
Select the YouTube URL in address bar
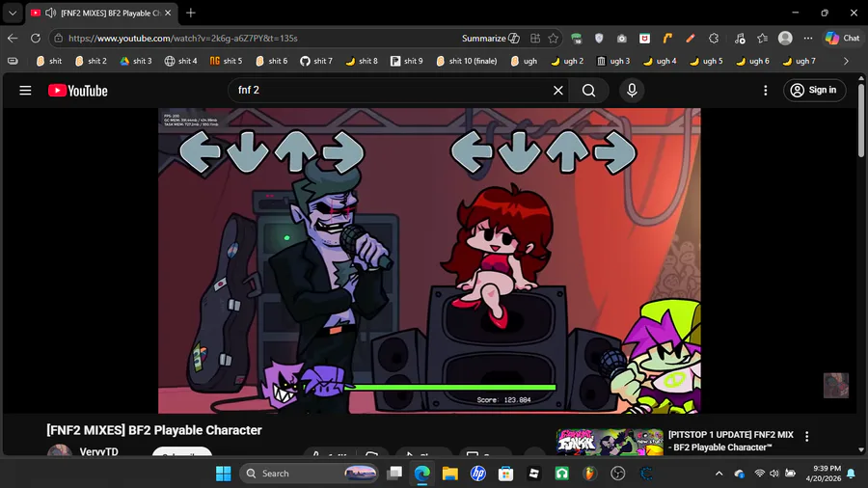click(183, 39)
